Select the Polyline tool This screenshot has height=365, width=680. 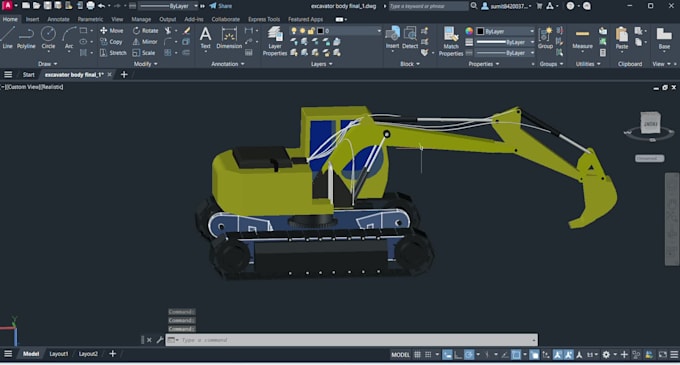[26, 38]
